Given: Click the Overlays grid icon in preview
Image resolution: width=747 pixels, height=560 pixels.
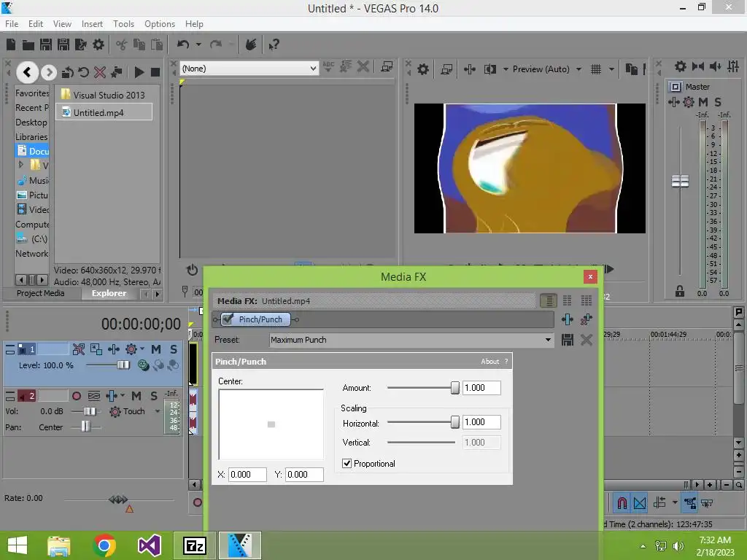Looking at the screenshot, I should [x=595, y=69].
